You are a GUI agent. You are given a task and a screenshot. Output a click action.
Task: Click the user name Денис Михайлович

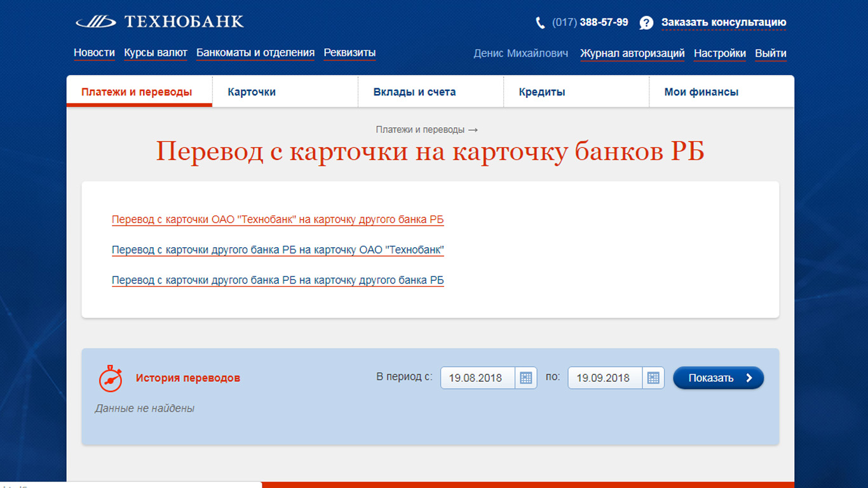[x=521, y=54]
